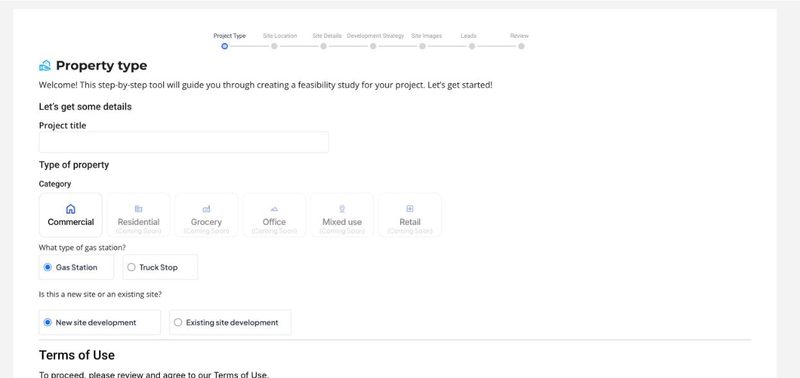Screen dimensions: 800x378
Task: Click the 'What type of gas station?' text
Action: pyautogui.click(x=82, y=247)
